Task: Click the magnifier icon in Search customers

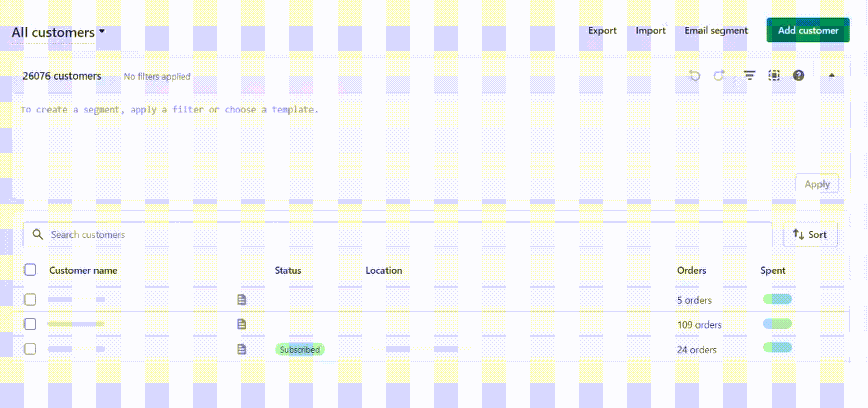Action: click(x=38, y=234)
